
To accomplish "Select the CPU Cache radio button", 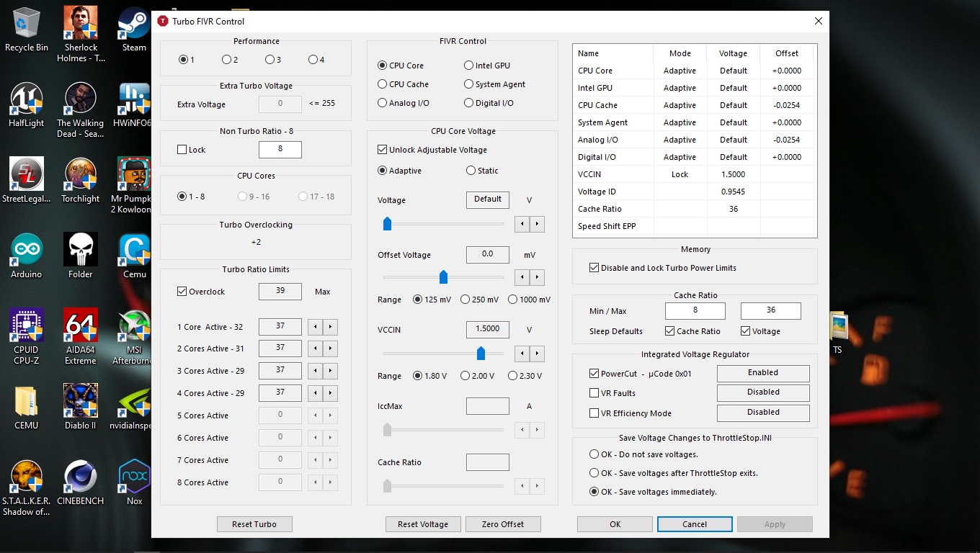I will (383, 84).
